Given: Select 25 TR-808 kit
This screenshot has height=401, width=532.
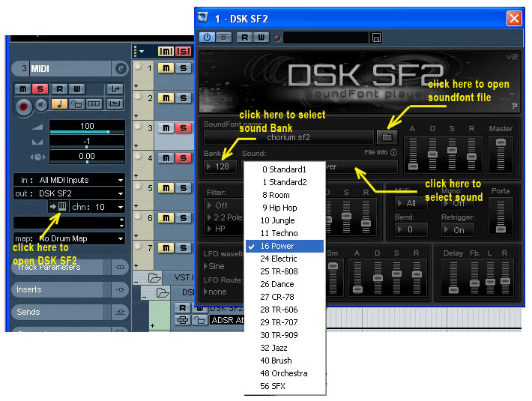Looking at the screenshot, I should click(x=284, y=271).
